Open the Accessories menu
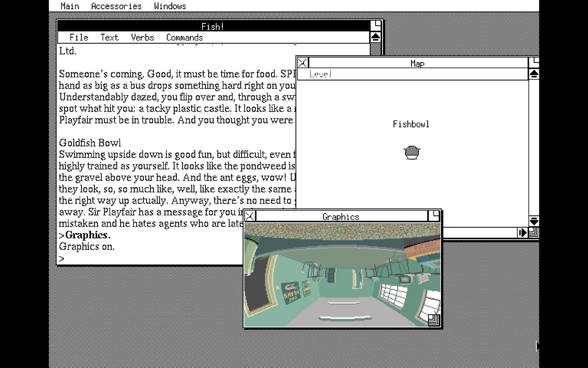The image size is (588, 368). 116,6
